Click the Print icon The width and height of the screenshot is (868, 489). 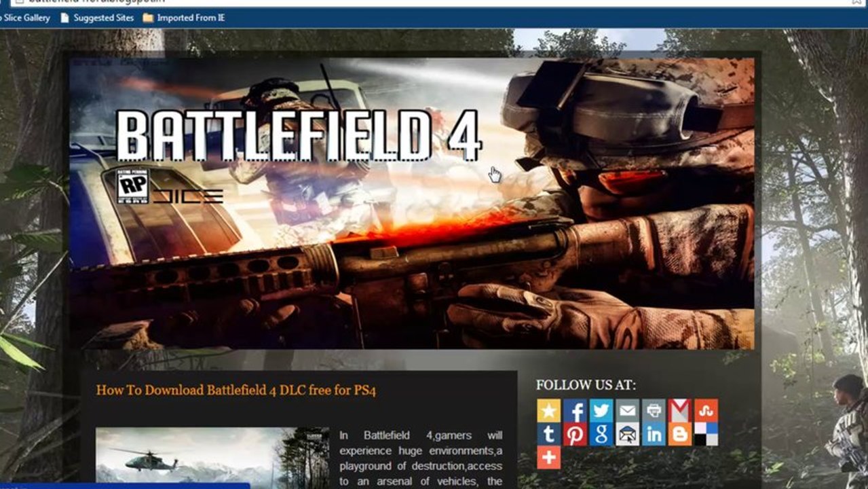point(654,410)
